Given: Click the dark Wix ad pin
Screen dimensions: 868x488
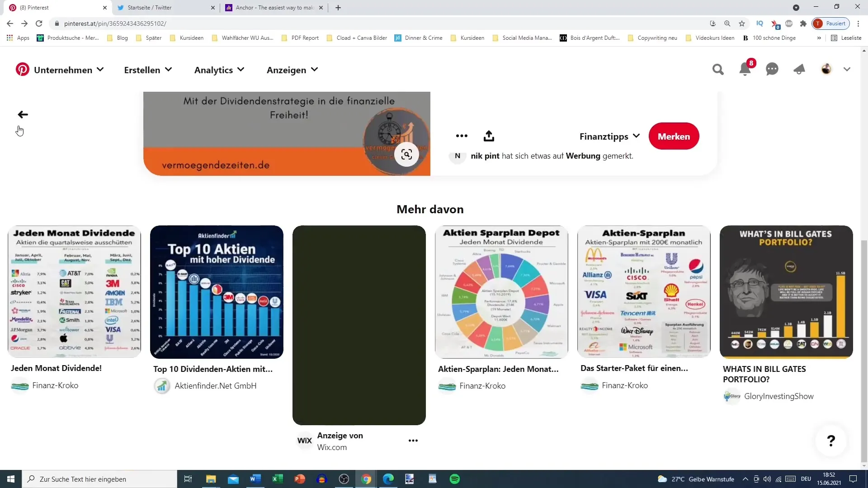Looking at the screenshot, I should (359, 325).
